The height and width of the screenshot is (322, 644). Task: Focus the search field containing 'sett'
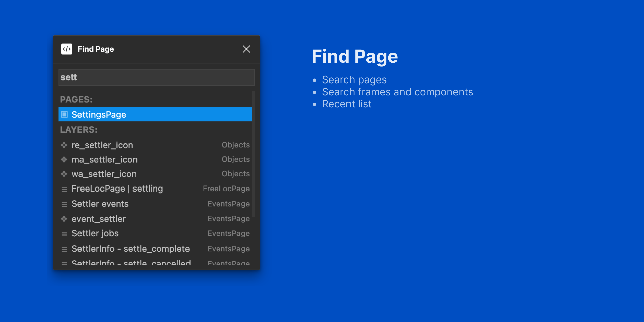pos(156,77)
